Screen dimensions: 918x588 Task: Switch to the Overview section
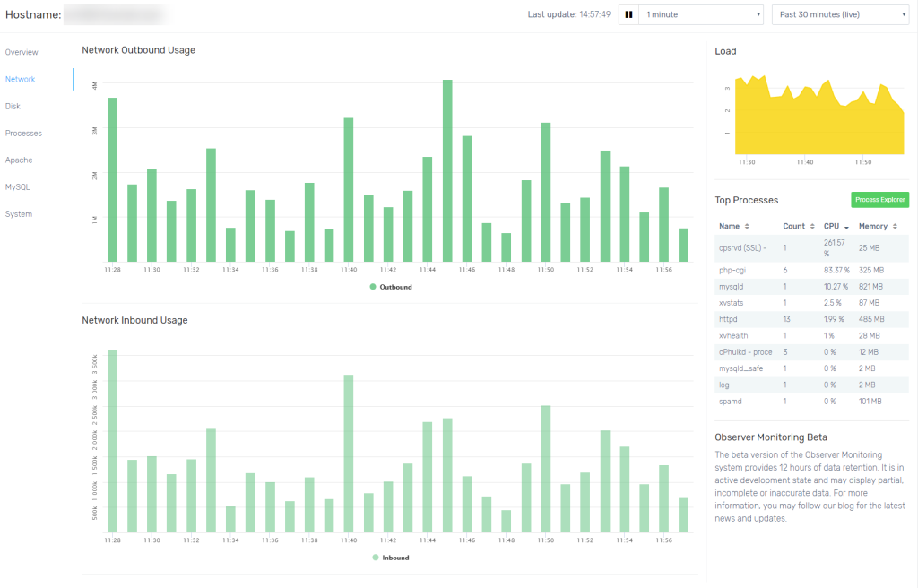coord(21,52)
